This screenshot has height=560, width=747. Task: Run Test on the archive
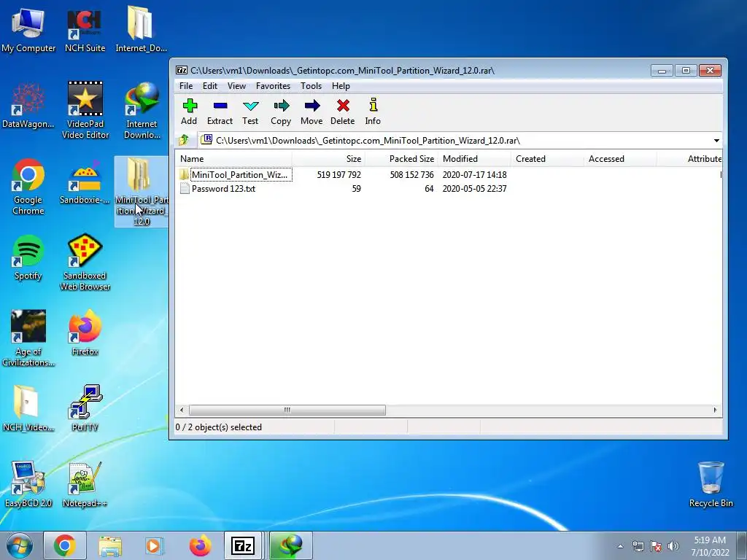(250, 112)
